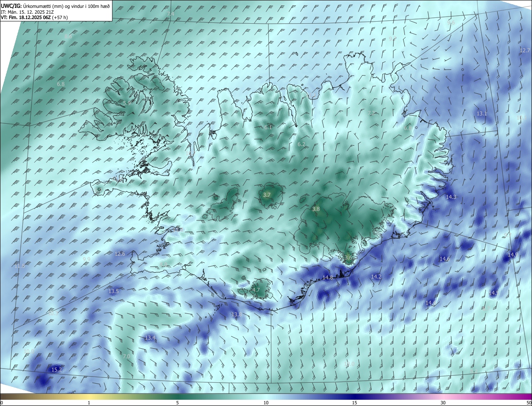Click the 13.5 value label on map

[x=113, y=291]
